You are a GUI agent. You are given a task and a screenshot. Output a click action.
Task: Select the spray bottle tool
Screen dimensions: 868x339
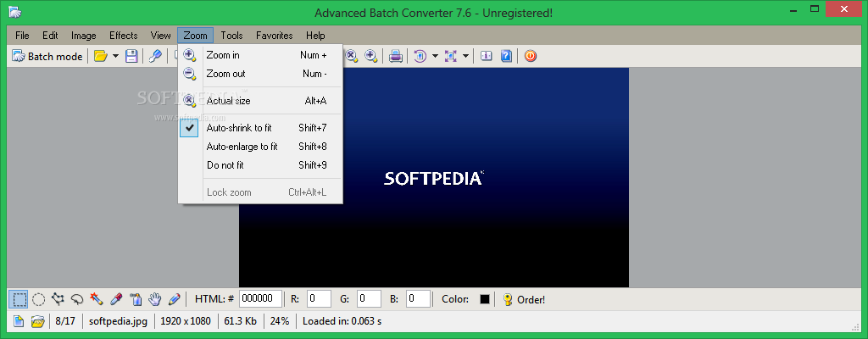[136, 300]
